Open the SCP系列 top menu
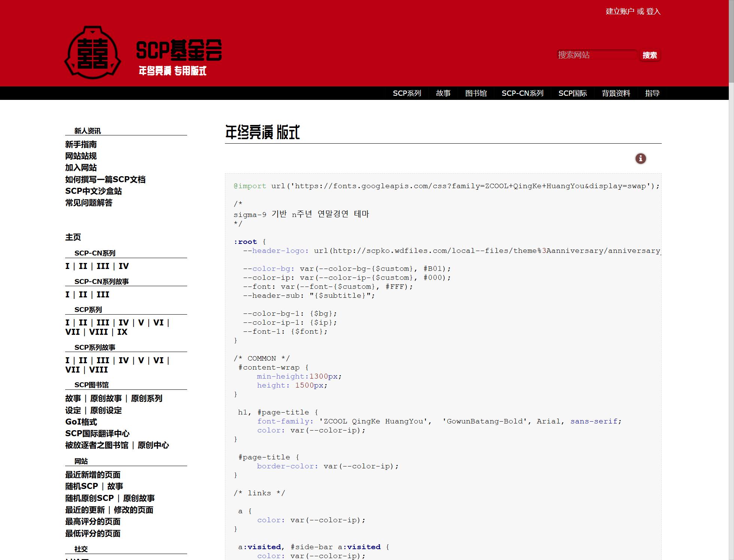 pos(407,93)
